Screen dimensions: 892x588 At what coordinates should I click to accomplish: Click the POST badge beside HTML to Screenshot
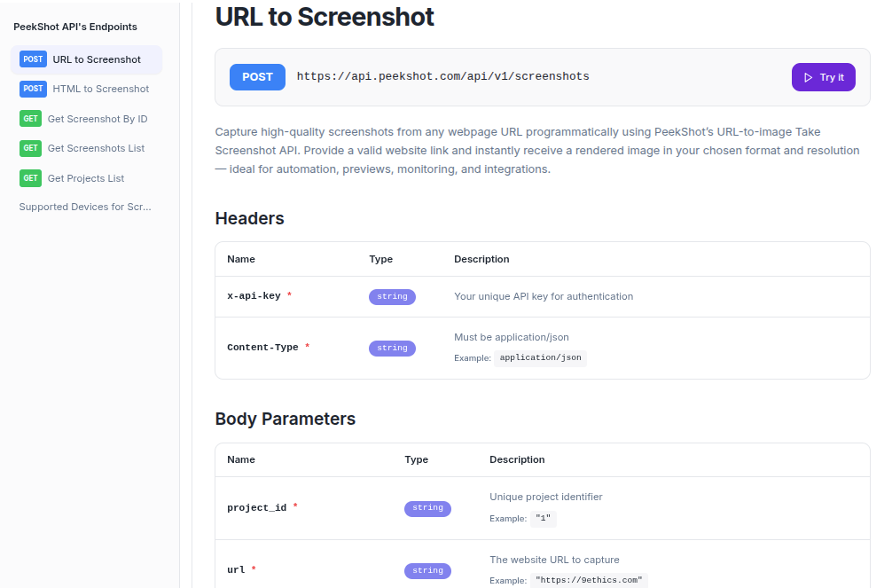33,89
